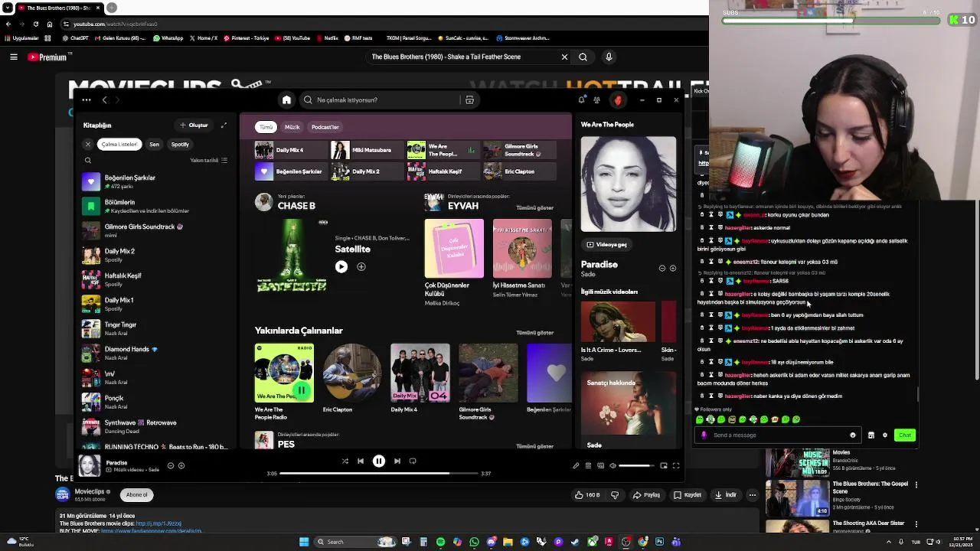Click Videoya geç button
Screen dimensions: 980x551
(607, 245)
